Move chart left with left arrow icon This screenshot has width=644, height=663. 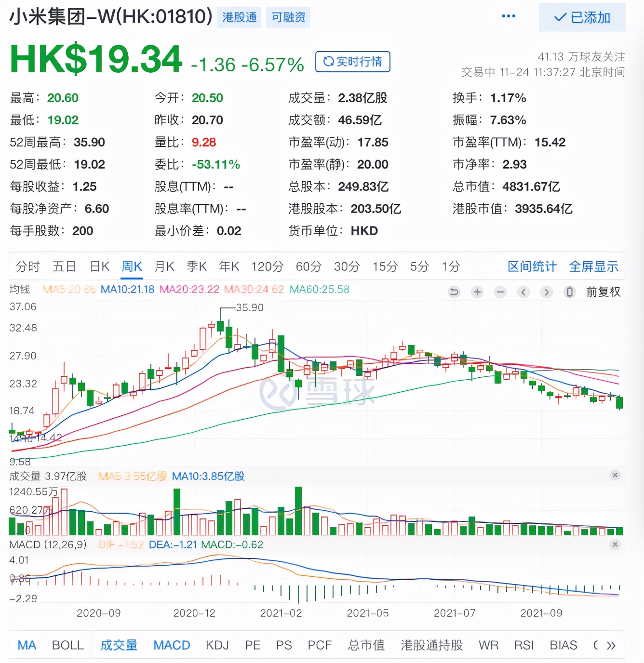click(523, 292)
